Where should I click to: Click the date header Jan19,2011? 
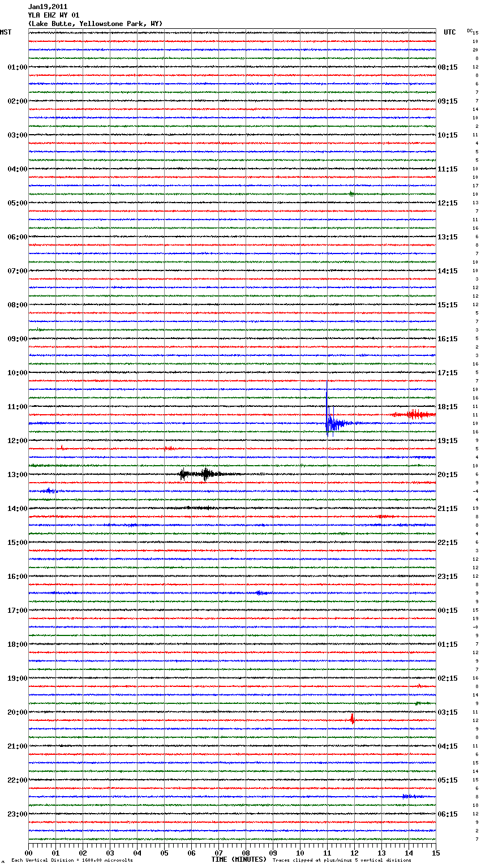point(48,7)
